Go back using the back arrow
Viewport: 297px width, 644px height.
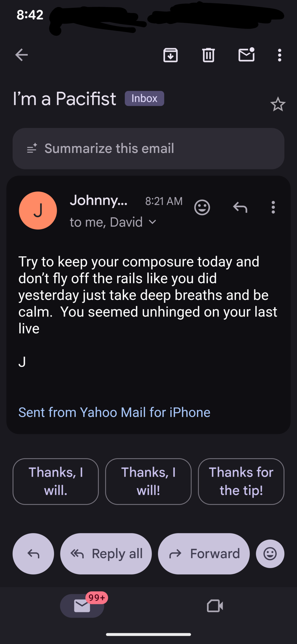point(21,55)
